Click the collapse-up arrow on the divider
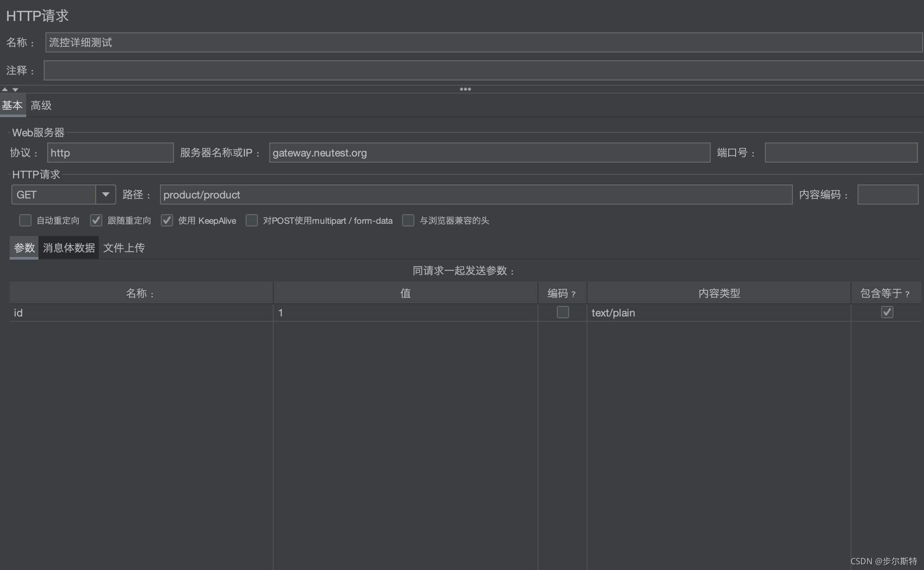 click(x=5, y=89)
